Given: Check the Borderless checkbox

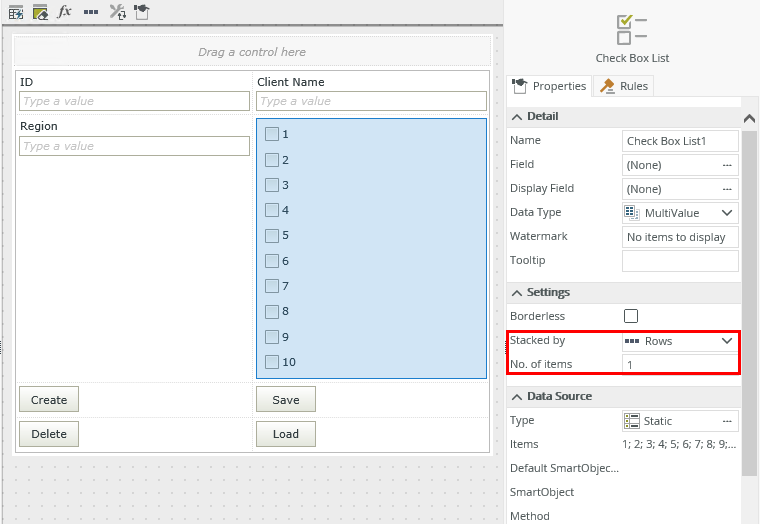Looking at the screenshot, I should pos(631,316).
